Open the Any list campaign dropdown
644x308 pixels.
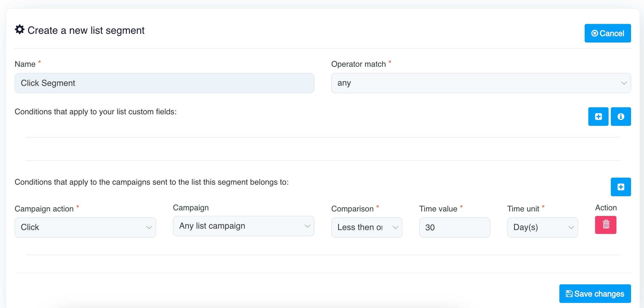243,226
